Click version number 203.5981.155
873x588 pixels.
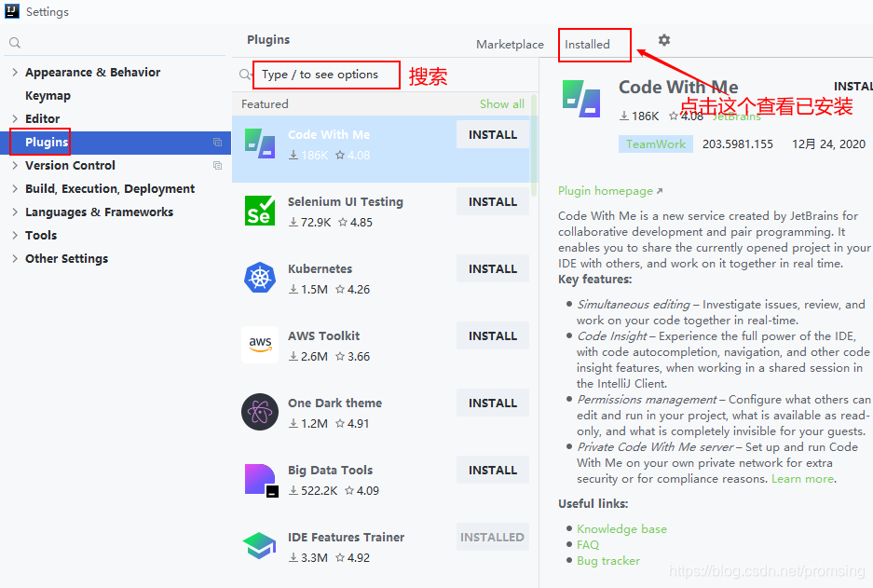coord(737,144)
